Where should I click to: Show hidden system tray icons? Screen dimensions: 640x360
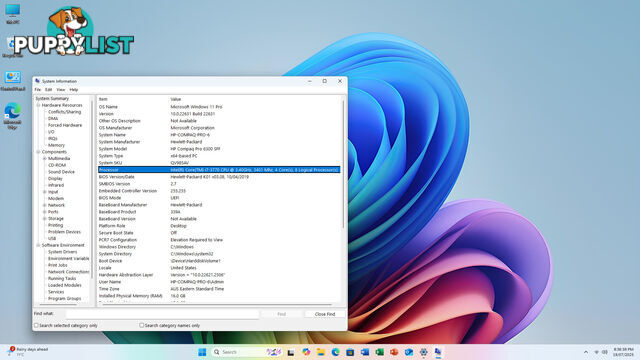pyautogui.click(x=586, y=352)
